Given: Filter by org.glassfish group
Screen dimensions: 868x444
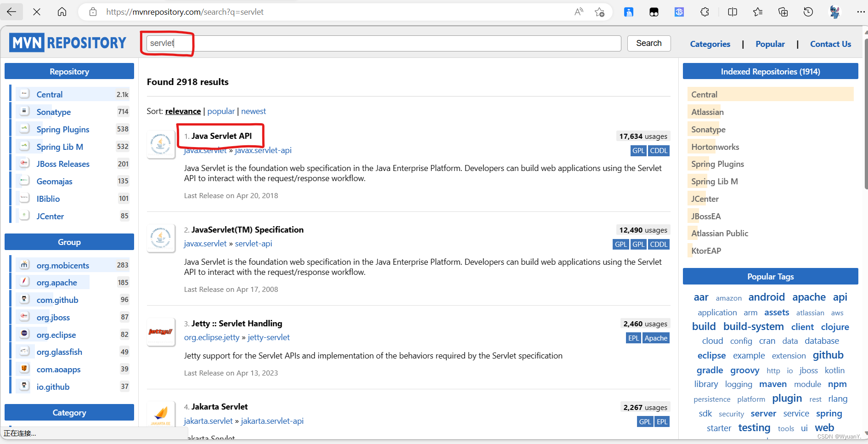Looking at the screenshot, I should [59, 352].
